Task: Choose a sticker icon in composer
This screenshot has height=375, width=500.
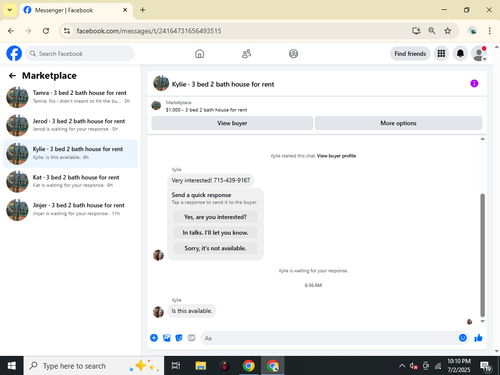Action: click(179, 338)
